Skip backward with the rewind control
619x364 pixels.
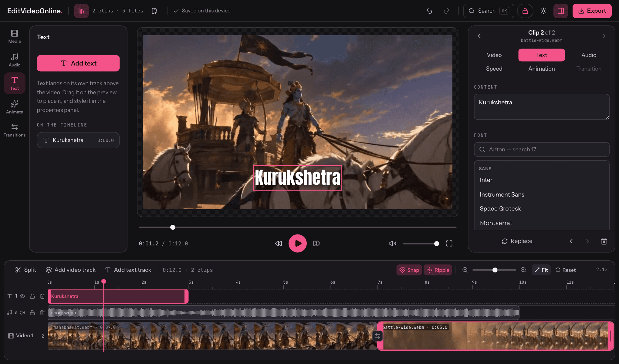point(279,243)
